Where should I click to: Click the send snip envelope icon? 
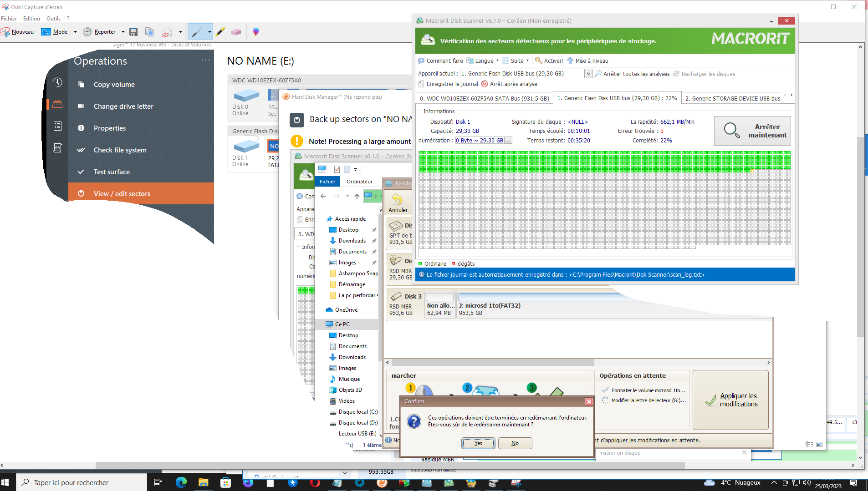[167, 32]
